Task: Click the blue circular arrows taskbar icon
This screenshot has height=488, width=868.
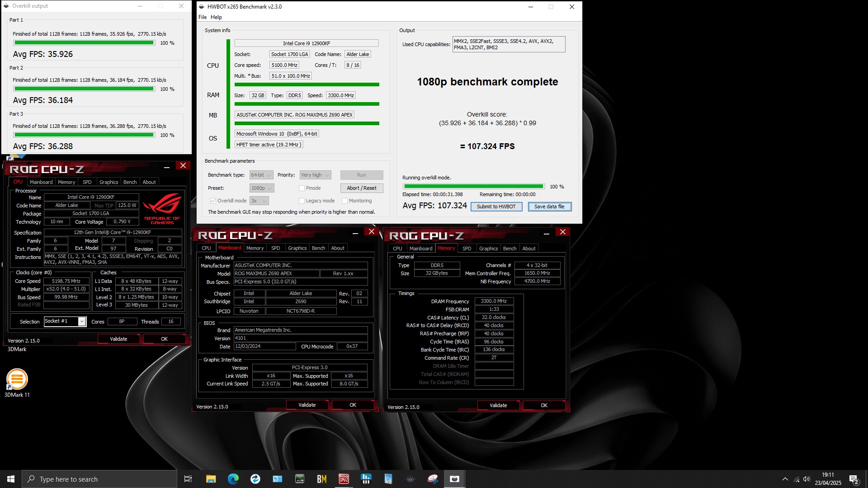Action: click(255, 479)
